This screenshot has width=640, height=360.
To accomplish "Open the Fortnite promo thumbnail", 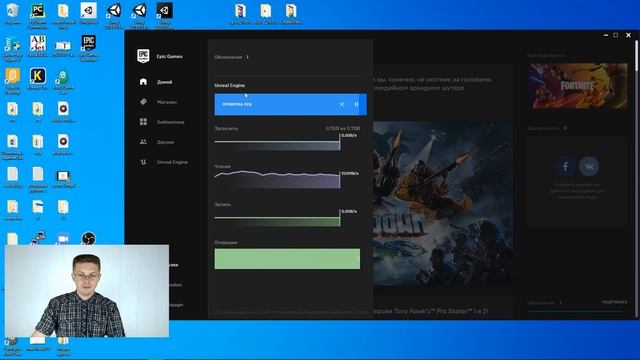I will pos(578,86).
